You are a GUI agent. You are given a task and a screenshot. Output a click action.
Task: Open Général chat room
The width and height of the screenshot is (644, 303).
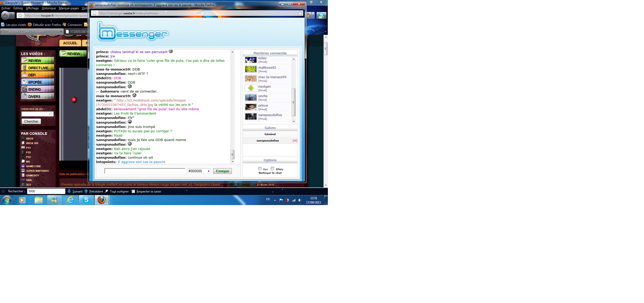point(270,134)
